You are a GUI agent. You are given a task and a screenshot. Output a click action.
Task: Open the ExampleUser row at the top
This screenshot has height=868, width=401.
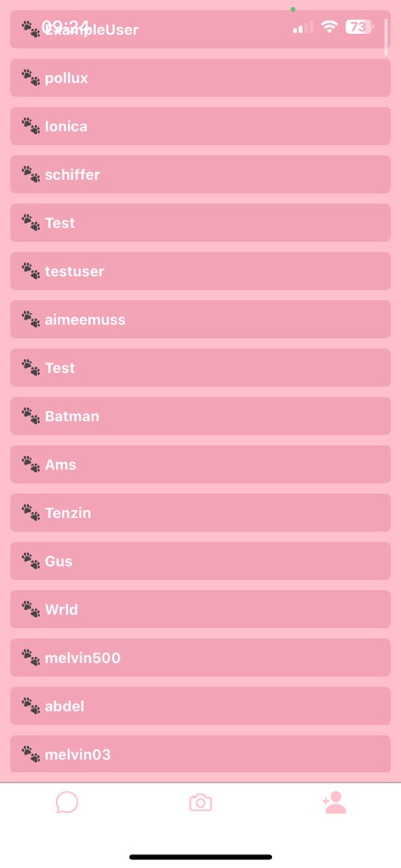(200, 30)
